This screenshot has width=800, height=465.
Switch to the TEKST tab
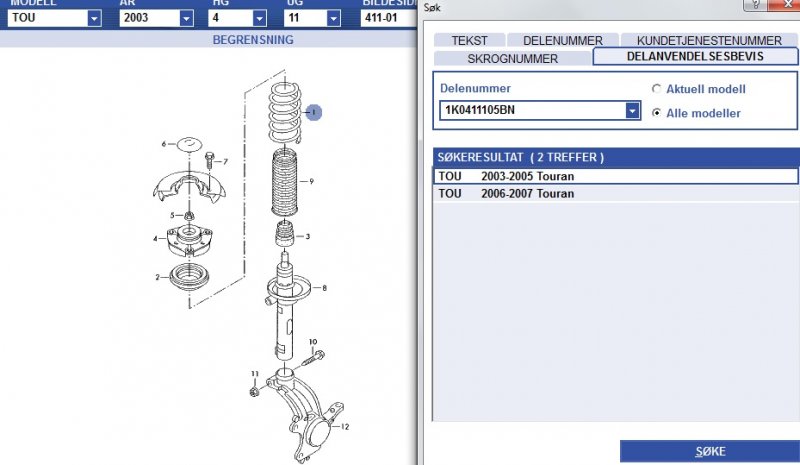tap(469, 41)
